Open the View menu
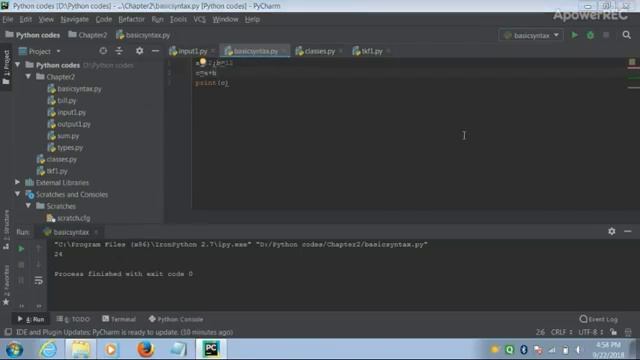Viewport: 640px width, 360px height. point(46,19)
